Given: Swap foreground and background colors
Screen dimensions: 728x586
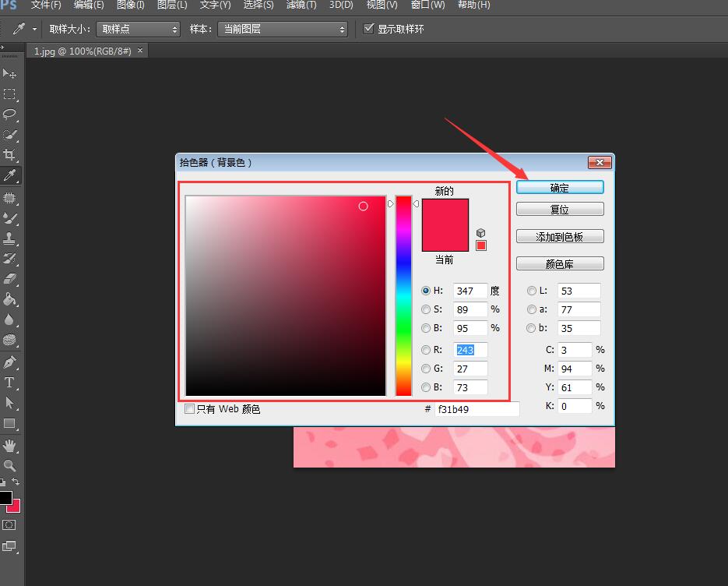Looking at the screenshot, I should click(16, 482).
